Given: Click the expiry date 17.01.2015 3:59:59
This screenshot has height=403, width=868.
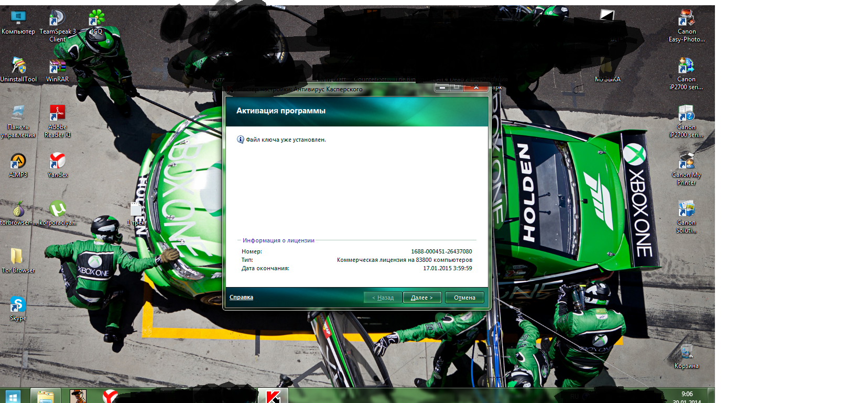Looking at the screenshot, I should click(x=448, y=268).
